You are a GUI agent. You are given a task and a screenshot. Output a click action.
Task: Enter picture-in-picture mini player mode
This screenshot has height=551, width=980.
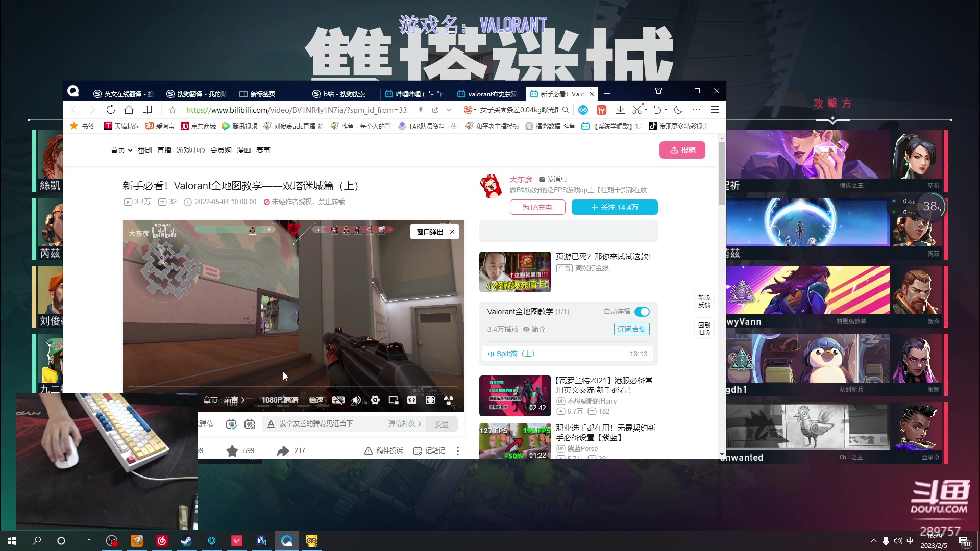point(394,400)
